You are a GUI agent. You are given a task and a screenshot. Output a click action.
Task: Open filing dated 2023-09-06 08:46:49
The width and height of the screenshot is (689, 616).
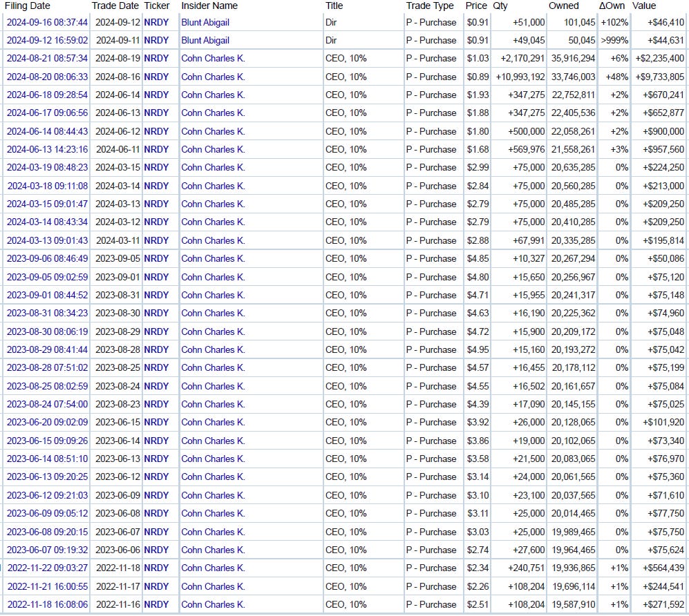click(x=47, y=258)
